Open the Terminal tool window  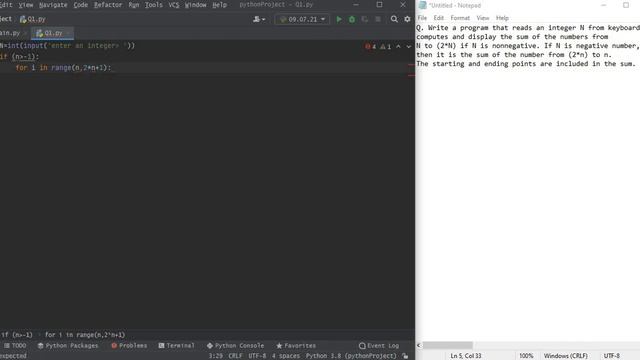[176, 345]
